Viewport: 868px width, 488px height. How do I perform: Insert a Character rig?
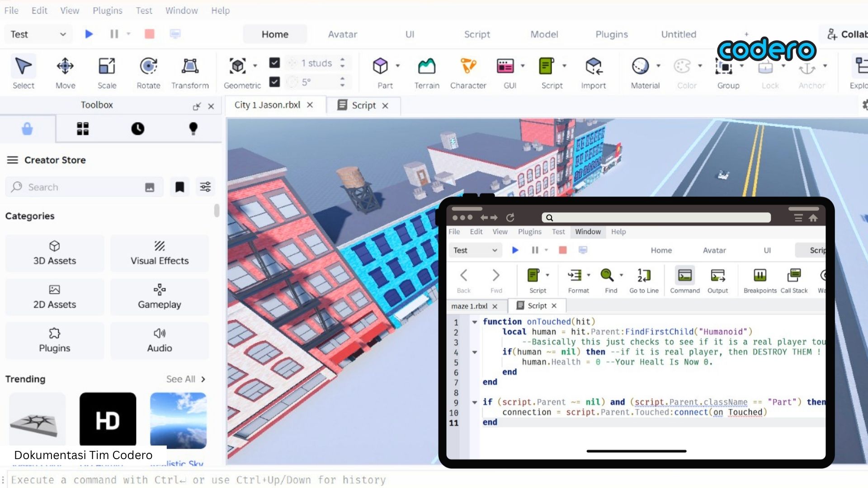point(468,72)
